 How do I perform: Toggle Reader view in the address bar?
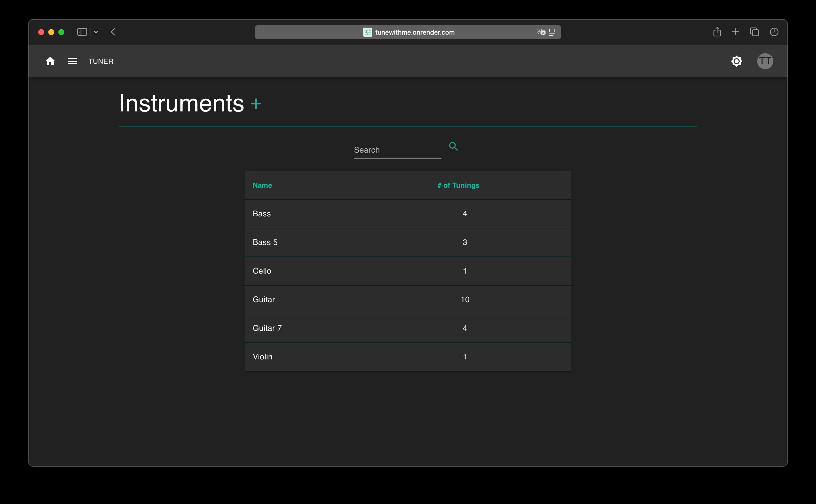click(552, 32)
